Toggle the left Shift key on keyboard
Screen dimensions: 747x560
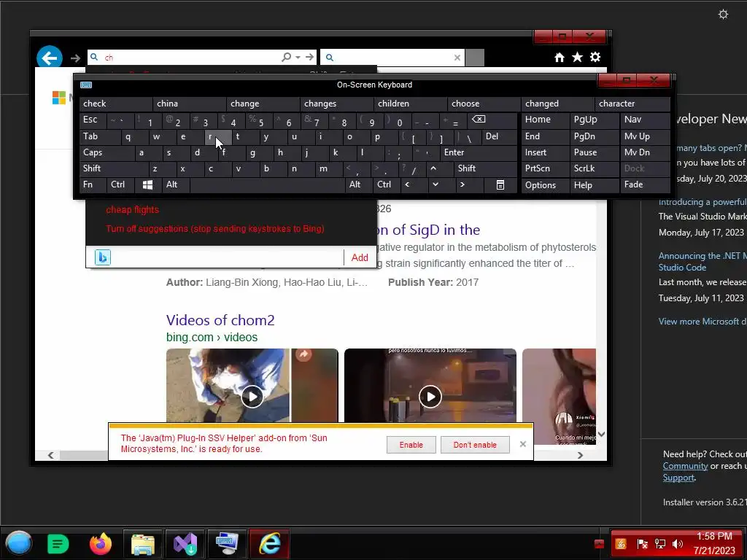tap(114, 168)
